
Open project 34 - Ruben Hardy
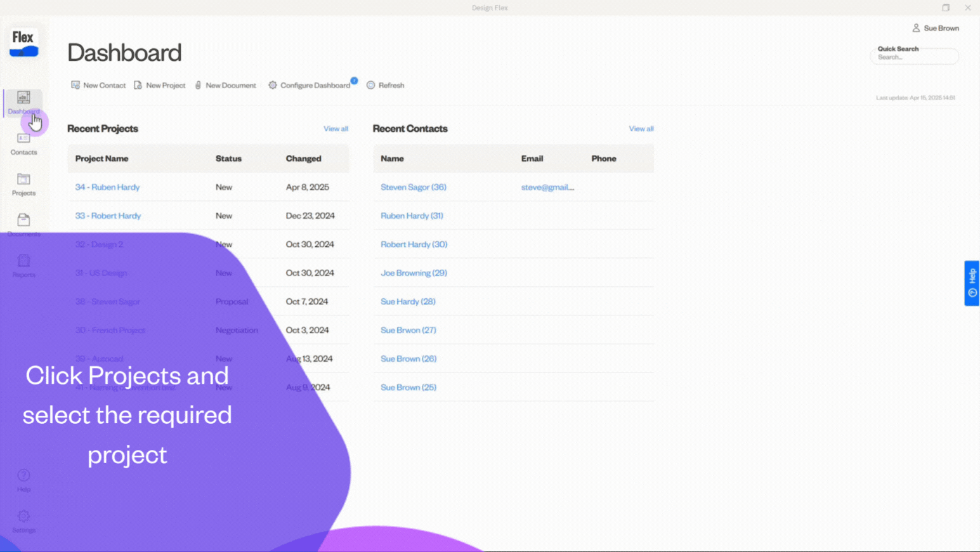coord(107,187)
